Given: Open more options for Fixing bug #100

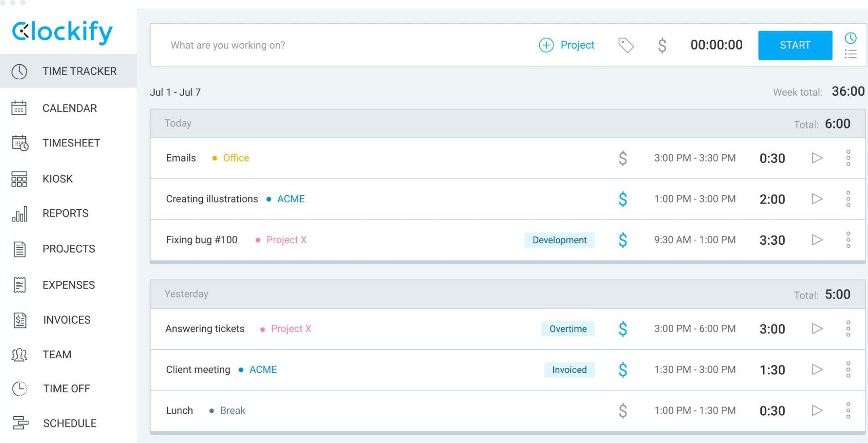Looking at the screenshot, I should point(848,240).
